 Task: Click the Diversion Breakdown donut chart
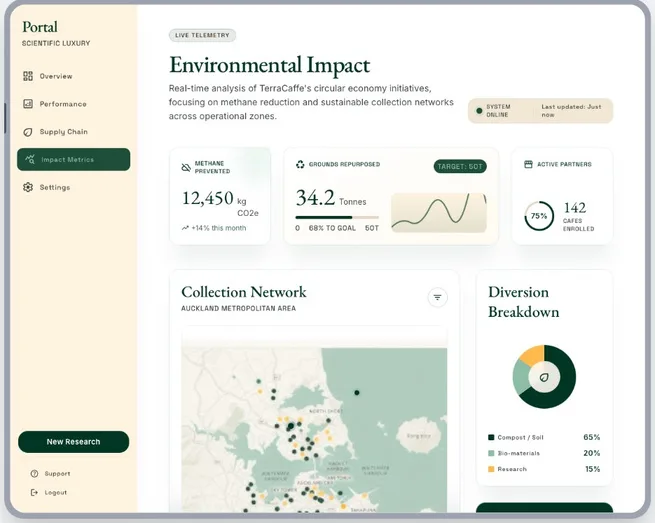click(544, 377)
